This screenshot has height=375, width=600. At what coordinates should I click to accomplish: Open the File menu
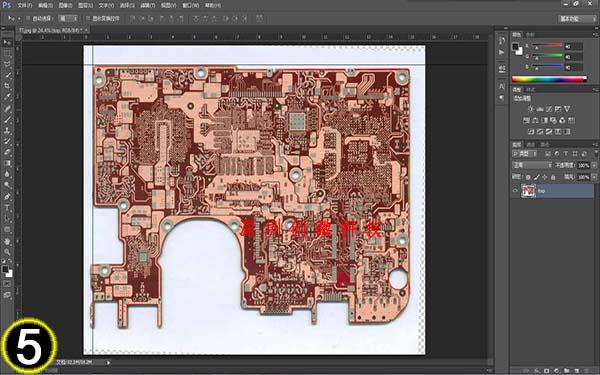(x=24, y=5)
